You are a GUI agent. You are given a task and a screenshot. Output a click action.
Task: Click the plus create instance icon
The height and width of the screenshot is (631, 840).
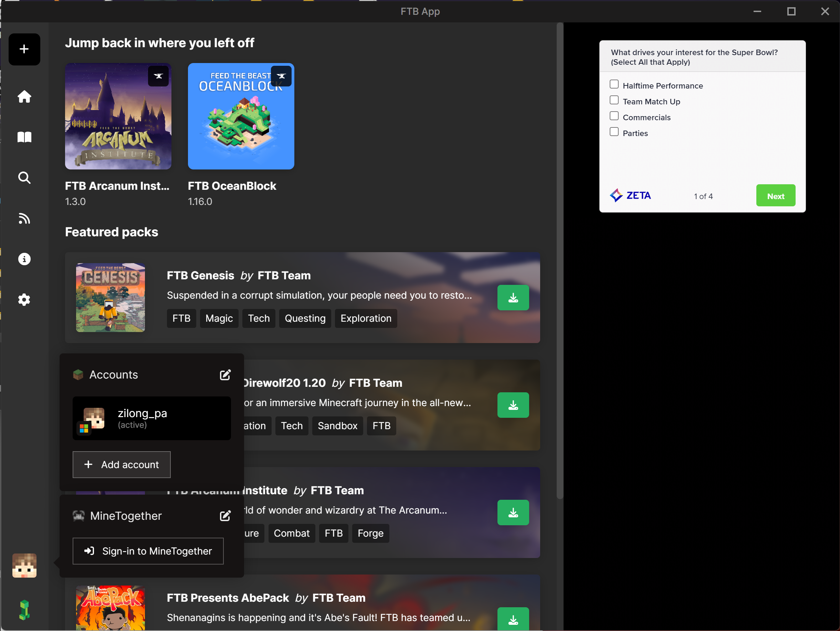click(24, 49)
